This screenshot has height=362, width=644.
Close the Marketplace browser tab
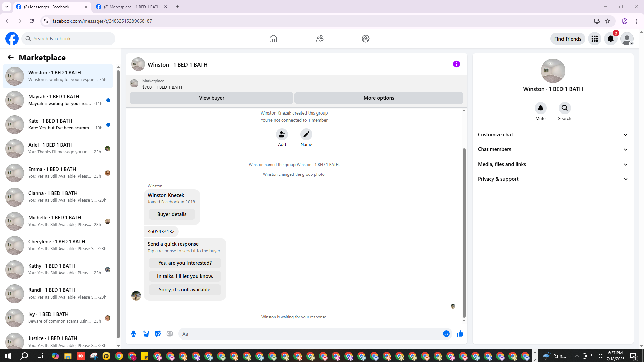click(166, 7)
